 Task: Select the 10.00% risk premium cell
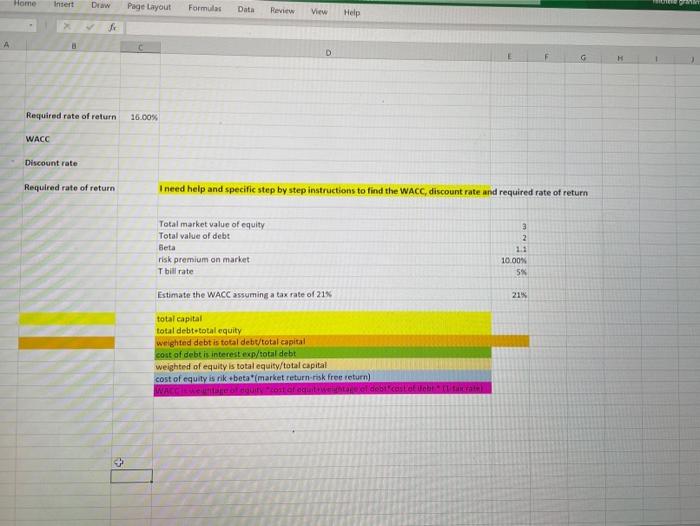coord(509,260)
